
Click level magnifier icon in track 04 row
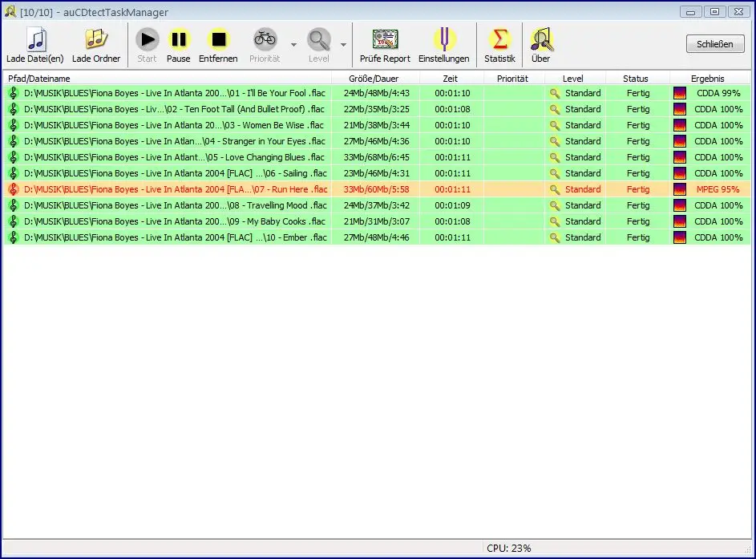[555, 141]
